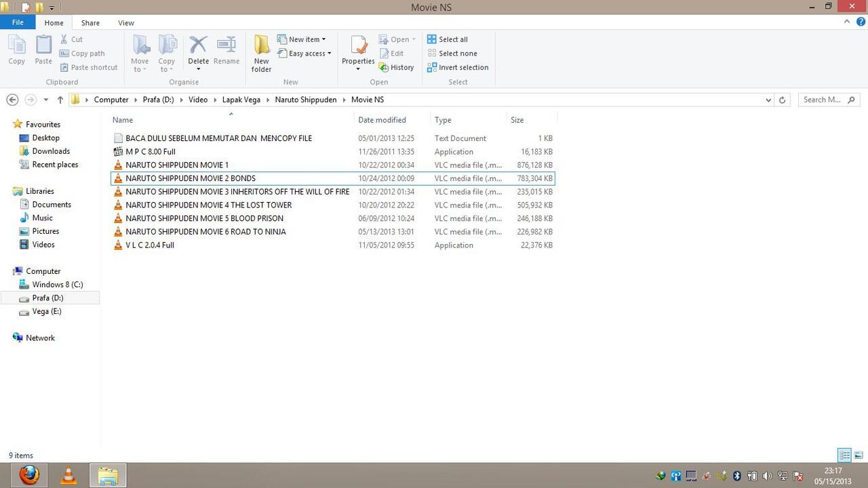Select NARUTO SHIPPUDEN MOVIE 1 file
Viewport: 868px width, 488px height.
[x=177, y=165]
